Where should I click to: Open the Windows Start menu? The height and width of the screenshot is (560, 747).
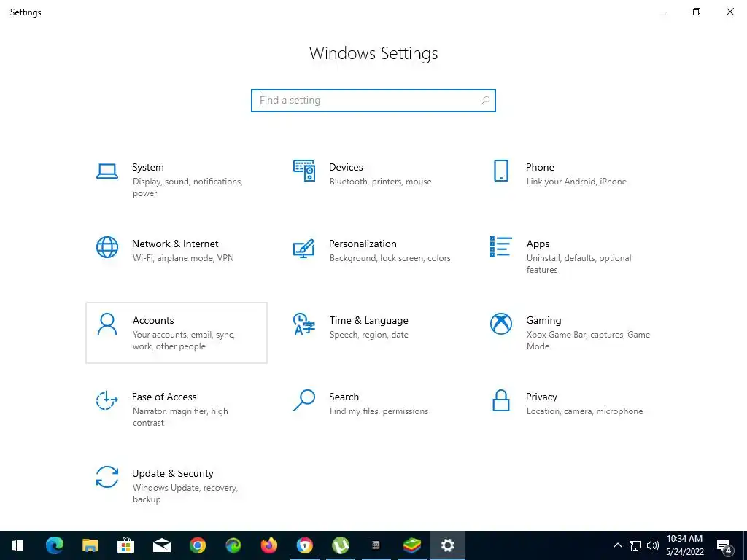18,545
